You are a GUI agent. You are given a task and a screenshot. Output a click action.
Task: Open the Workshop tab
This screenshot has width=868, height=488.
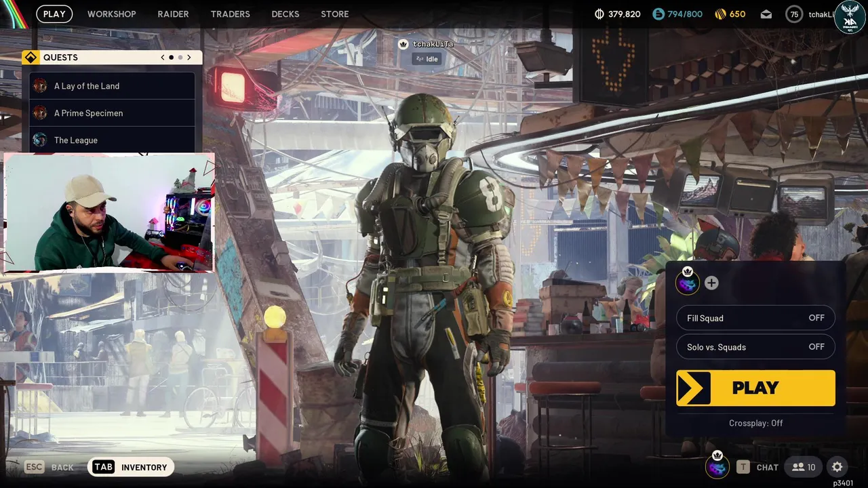pos(112,14)
